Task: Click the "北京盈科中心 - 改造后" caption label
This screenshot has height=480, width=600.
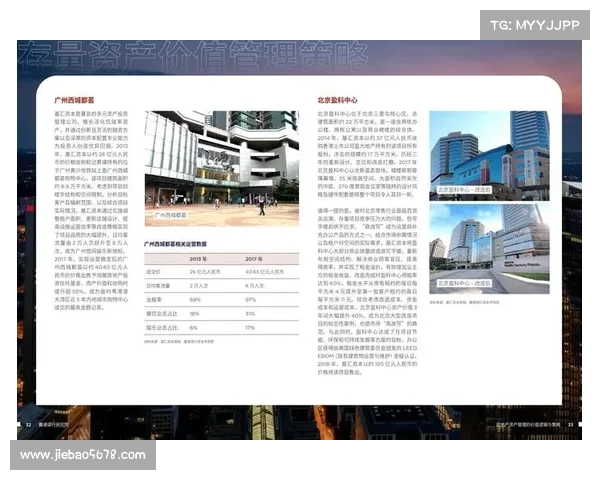Action: click(464, 283)
